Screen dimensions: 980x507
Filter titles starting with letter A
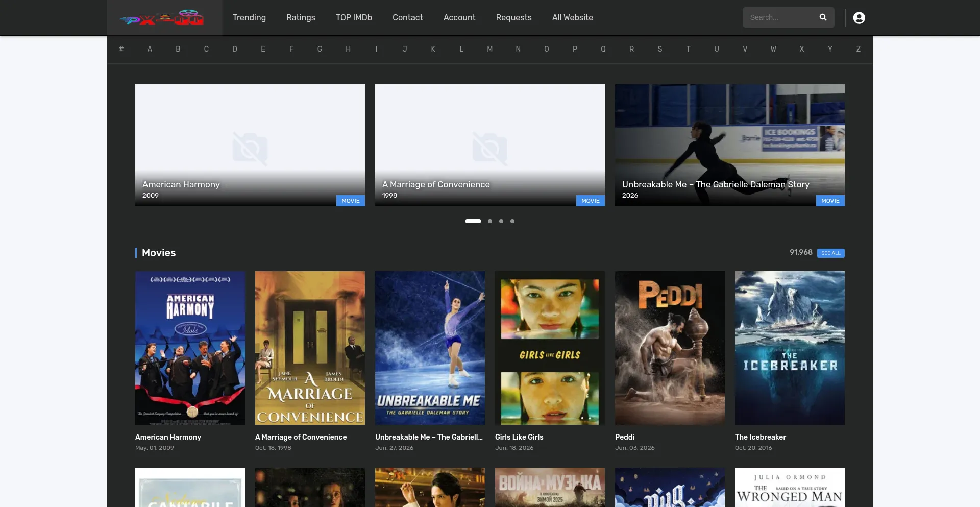click(x=150, y=49)
